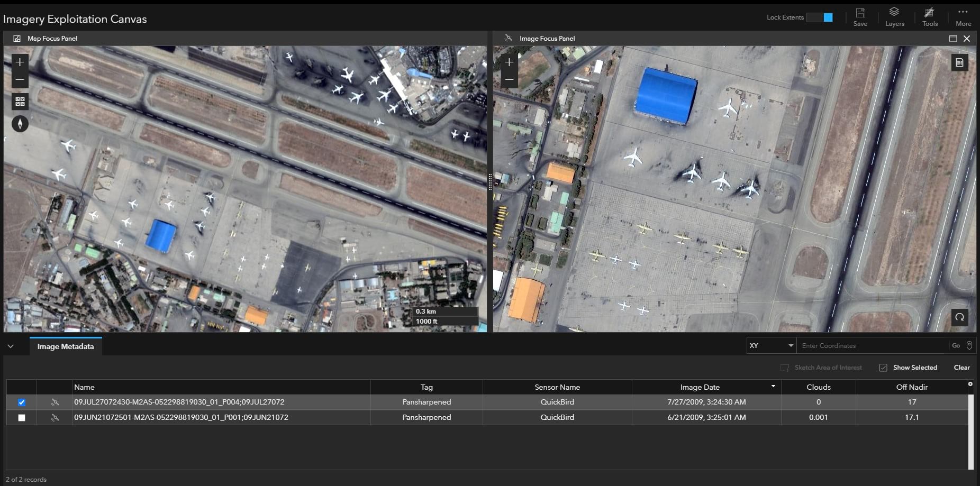Toggle Show Selected checkbox
Image resolution: width=980 pixels, height=486 pixels.
point(883,368)
